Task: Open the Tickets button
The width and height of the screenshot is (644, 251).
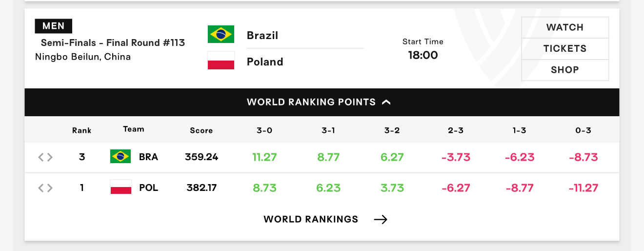Action: [x=565, y=48]
